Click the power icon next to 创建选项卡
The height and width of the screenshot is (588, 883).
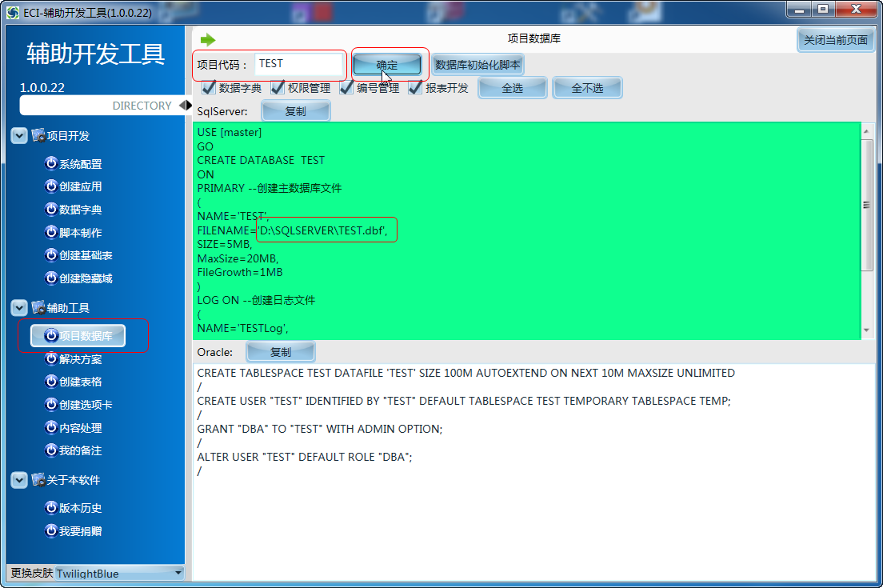tap(51, 404)
